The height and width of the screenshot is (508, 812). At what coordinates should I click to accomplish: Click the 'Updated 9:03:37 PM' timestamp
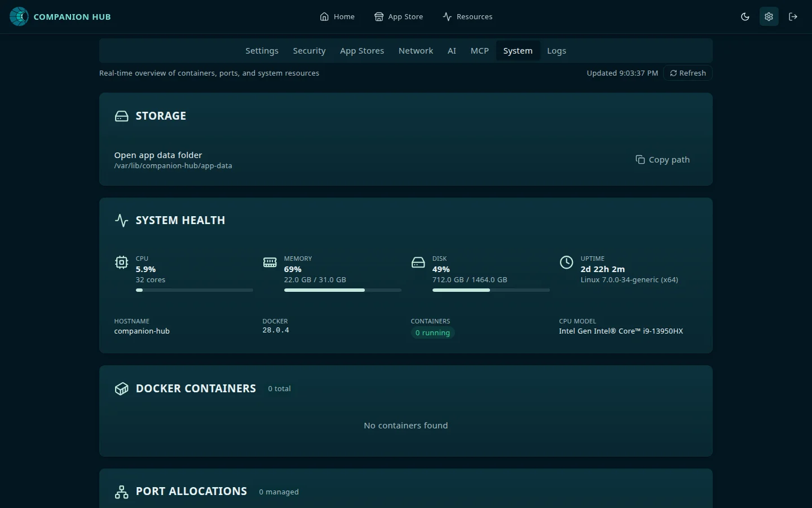click(623, 73)
